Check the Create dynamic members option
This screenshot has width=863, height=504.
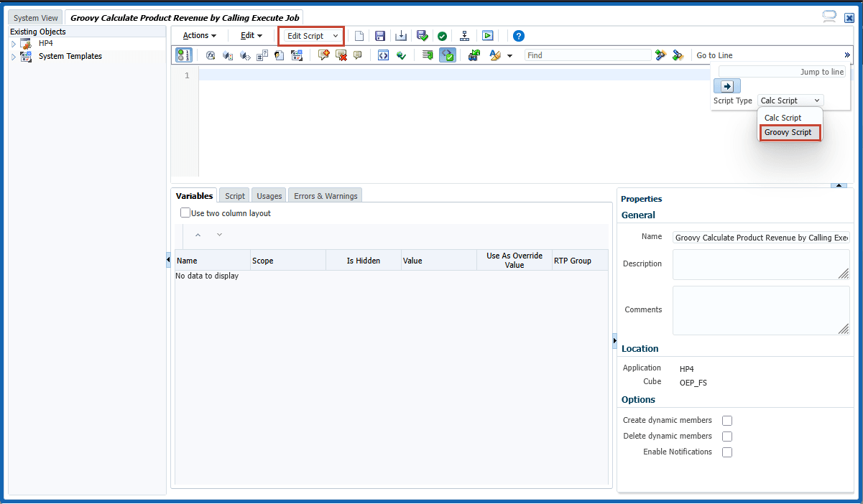click(x=727, y=420)
